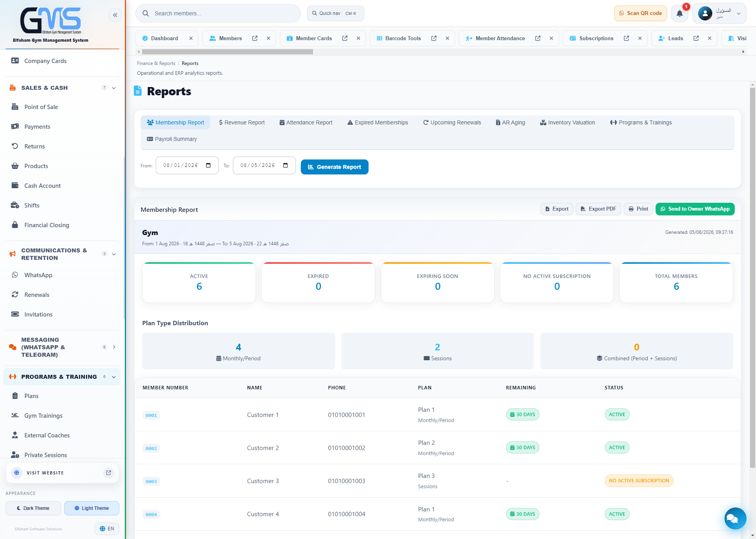
Task: Click page vertical scrollbar thumb
Action: 752,278
